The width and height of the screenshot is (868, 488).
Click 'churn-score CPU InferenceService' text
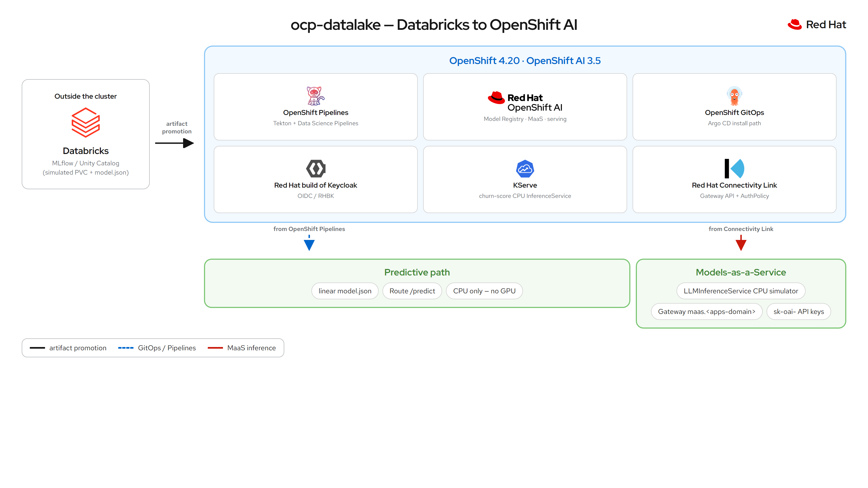pos(525,196)
